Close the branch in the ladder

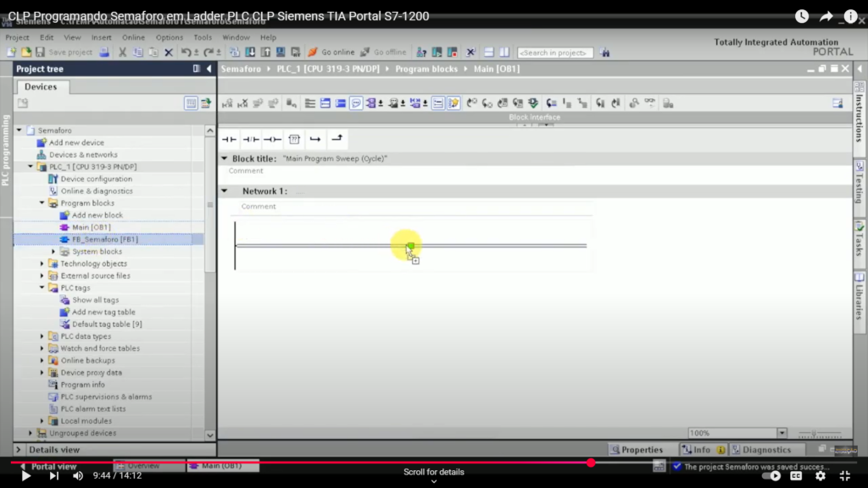[x=337, y=139]
